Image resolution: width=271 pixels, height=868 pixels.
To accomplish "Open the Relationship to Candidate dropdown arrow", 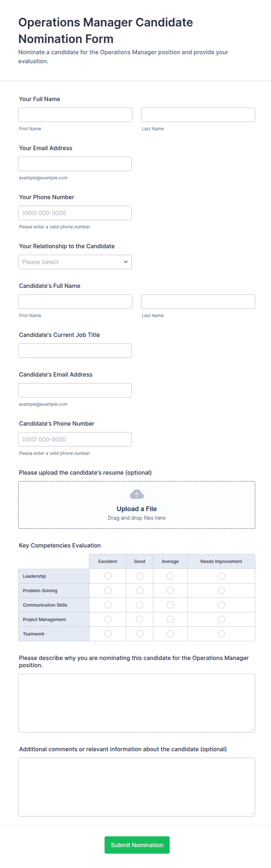I will pos(126,262).
